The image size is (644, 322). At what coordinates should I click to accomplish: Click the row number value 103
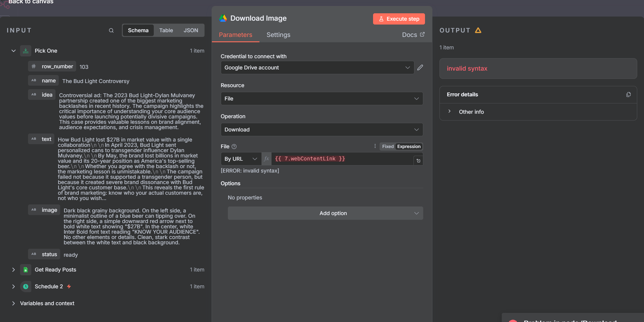[84, 67]
